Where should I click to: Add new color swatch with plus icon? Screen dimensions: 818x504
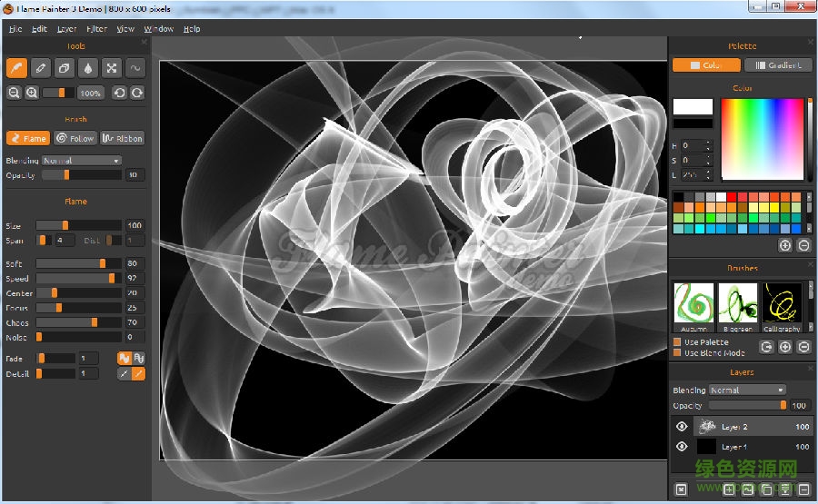(x=785, y=245)
